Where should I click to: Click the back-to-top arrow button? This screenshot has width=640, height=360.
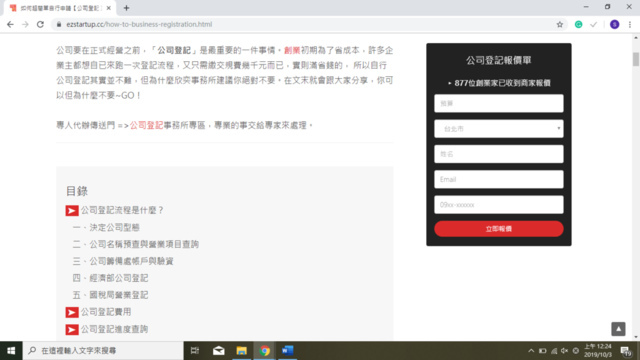(x=618, y=329)
